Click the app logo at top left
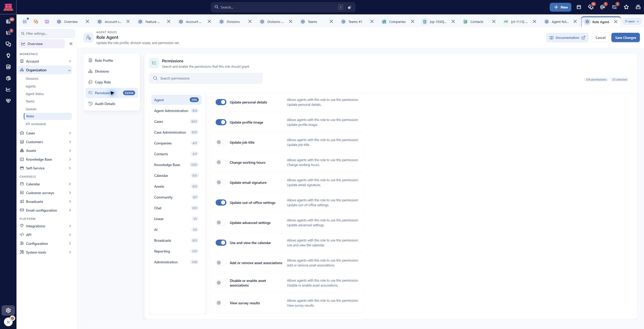 point(8,7)
